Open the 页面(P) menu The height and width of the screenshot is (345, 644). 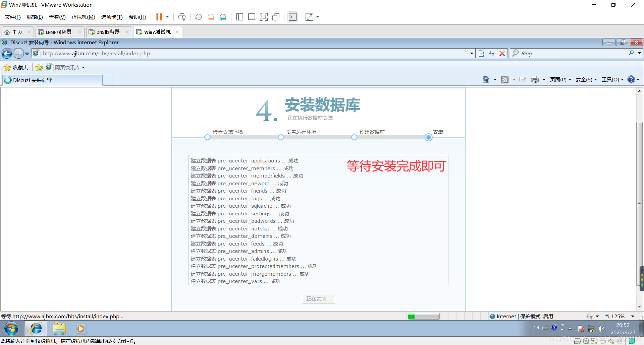[560, 79]
